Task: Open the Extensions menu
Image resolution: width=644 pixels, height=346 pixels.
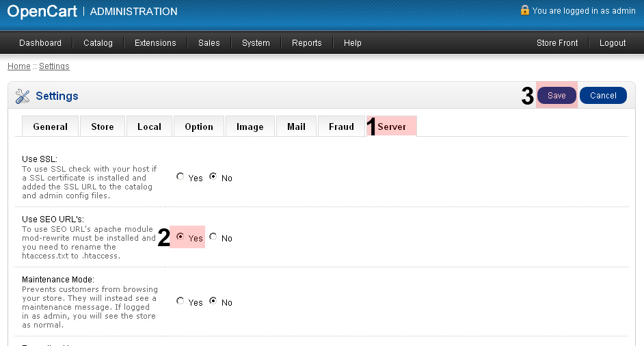Action: [155, 43]
